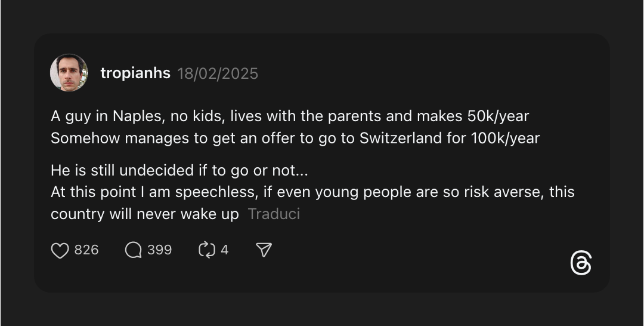Click the 826 likes count

tap(86, 250)
